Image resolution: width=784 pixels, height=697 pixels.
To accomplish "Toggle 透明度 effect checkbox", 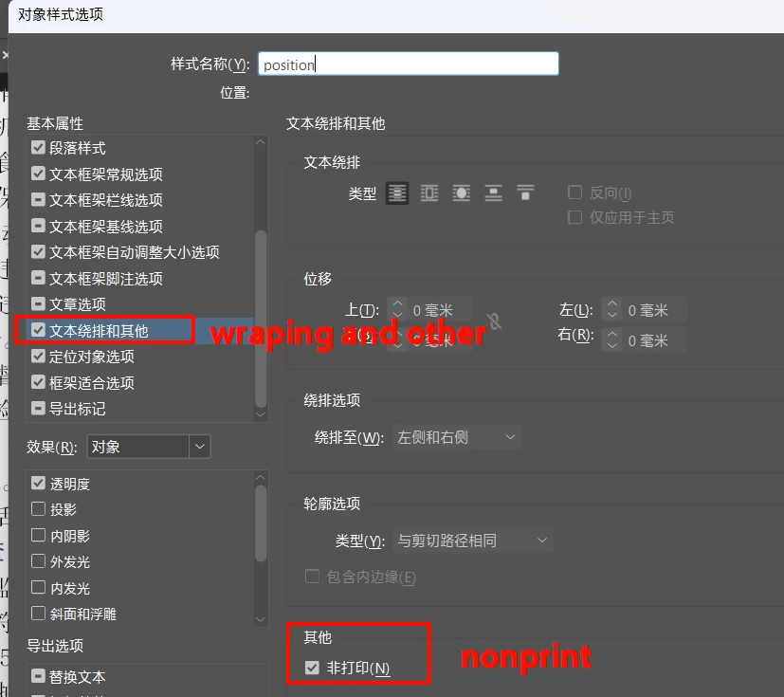I will pyautogui.click(x=38, y=483).
